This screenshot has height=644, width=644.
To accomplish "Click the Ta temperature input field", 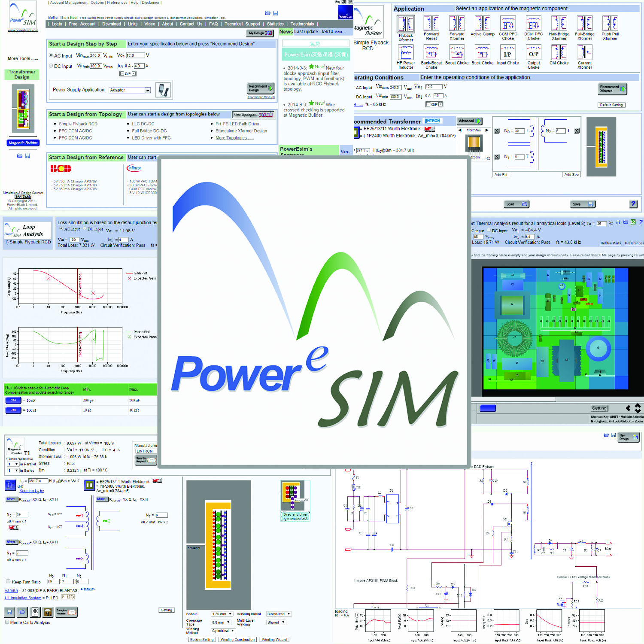I will 601,224.
